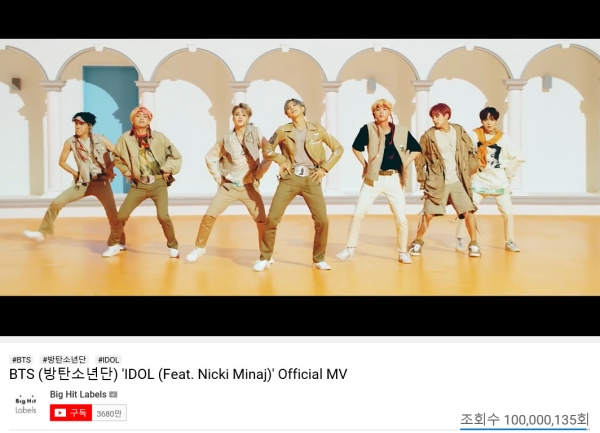Select the #BTS hashtag
Image resolution: width=600 pixels, height=433 pixels.
tap(21, 360)
